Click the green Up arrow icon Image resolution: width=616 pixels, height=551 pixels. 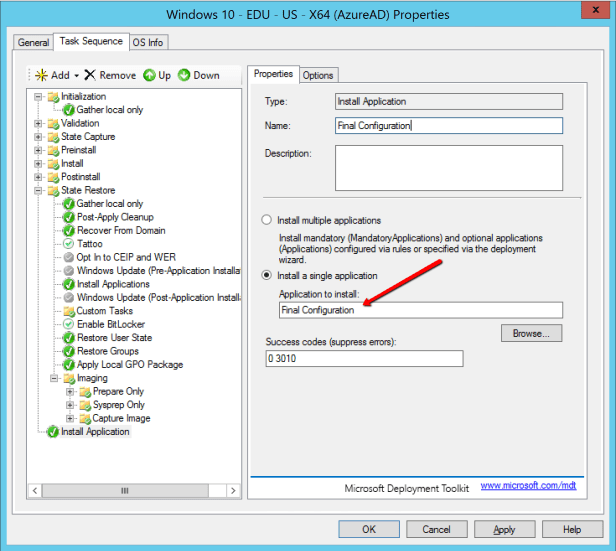(x=149, y=75)
